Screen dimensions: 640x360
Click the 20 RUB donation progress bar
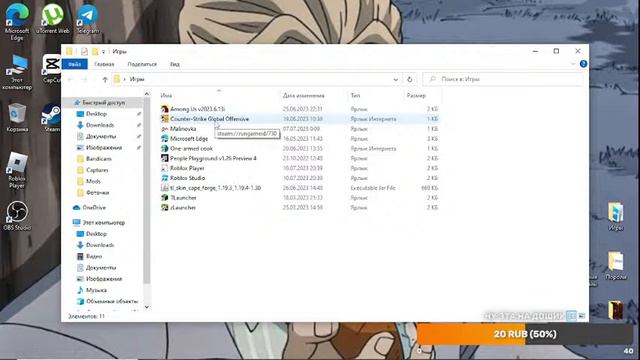point(525,334)
